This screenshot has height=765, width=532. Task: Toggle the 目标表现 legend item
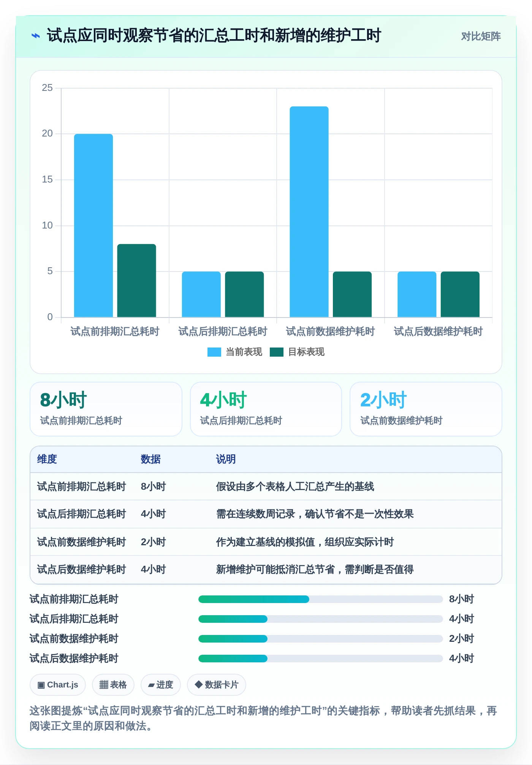pyautogui.click(x=297, y=352)
